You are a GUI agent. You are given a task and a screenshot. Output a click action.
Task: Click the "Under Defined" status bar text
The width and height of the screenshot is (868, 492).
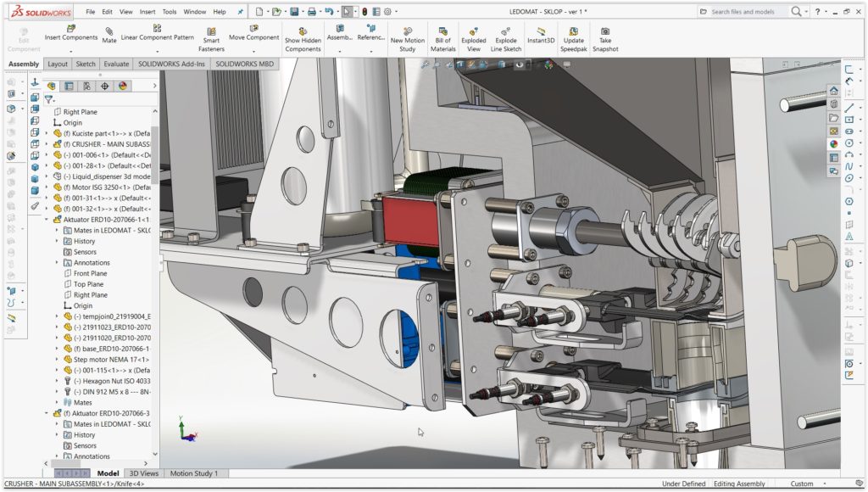click(684, 484)
